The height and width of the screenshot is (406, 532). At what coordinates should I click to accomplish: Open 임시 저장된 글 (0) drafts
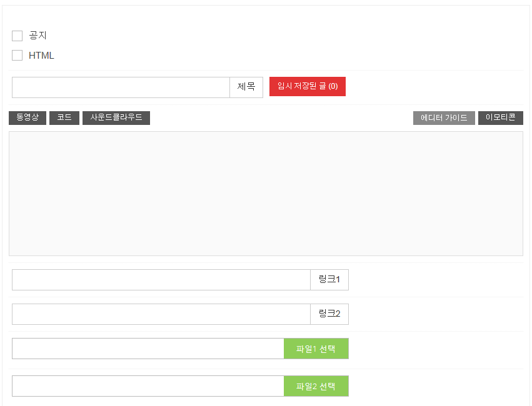307,87
